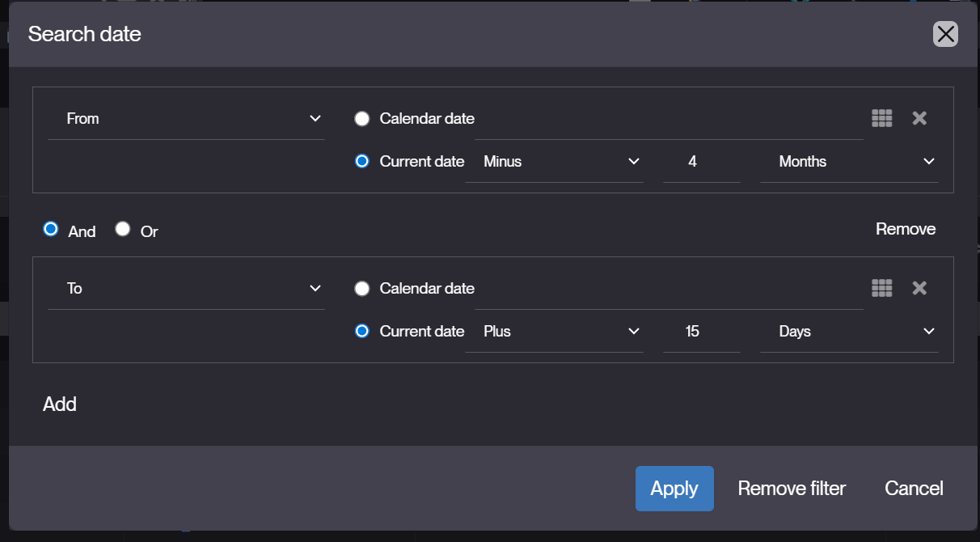Close the Search date dialog

(945, 34)
